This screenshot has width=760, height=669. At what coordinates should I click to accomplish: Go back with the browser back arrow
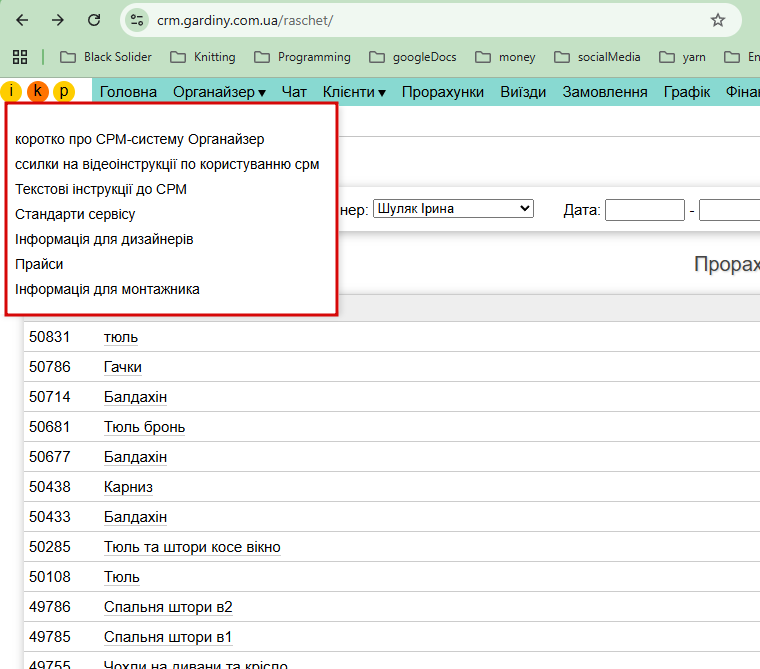point(22,20)
